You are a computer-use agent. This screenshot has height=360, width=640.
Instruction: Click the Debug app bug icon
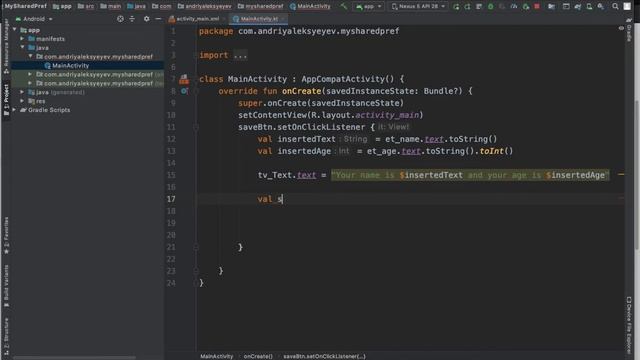[490, 7]
